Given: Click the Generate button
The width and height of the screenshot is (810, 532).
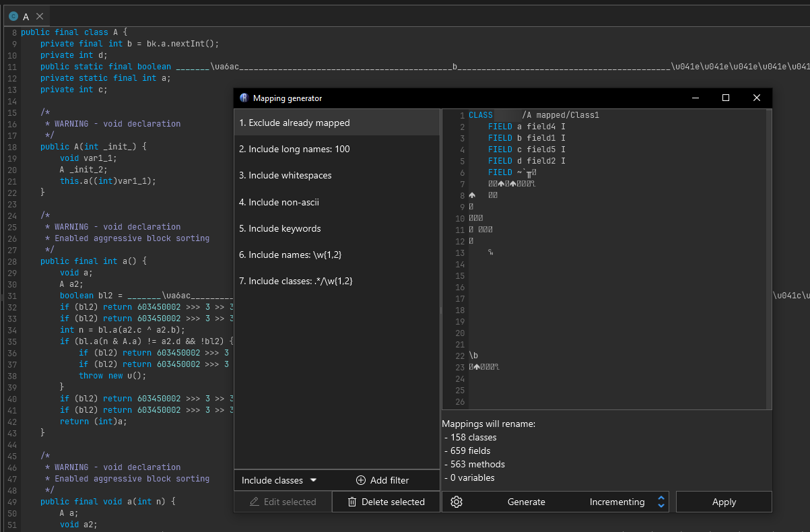Looking at the screenshot, I should [x=527, y=502].
